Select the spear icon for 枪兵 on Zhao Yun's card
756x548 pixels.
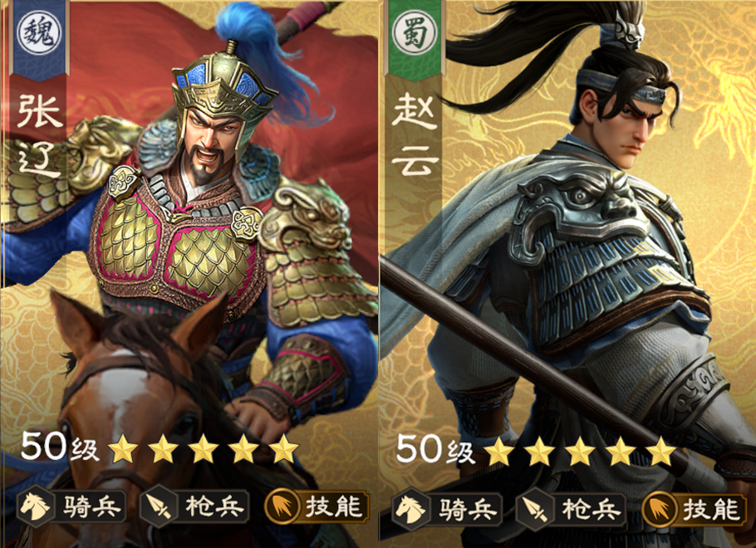tap(533, 509)
